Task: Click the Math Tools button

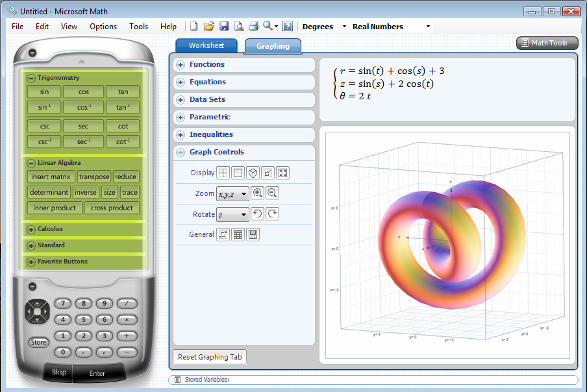Action: 547,43
